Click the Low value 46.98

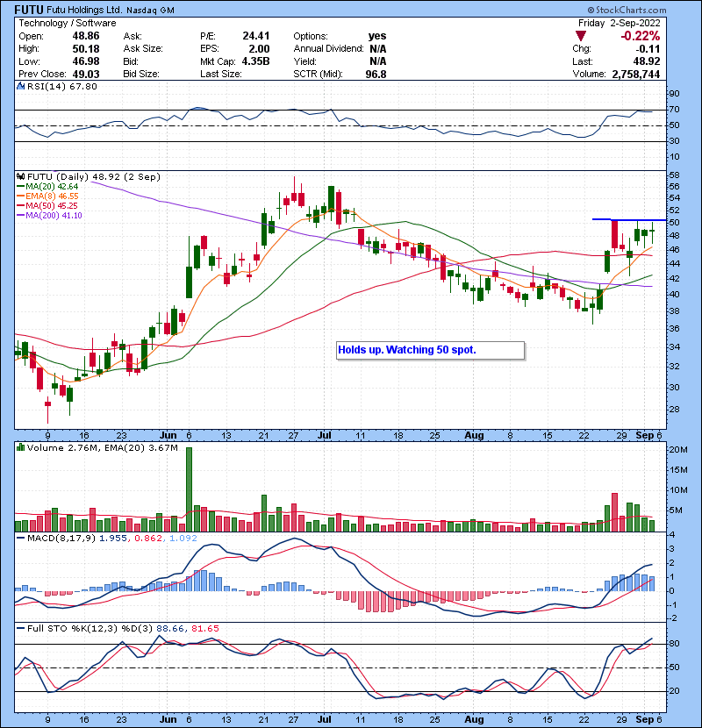[x=86, y=61]
